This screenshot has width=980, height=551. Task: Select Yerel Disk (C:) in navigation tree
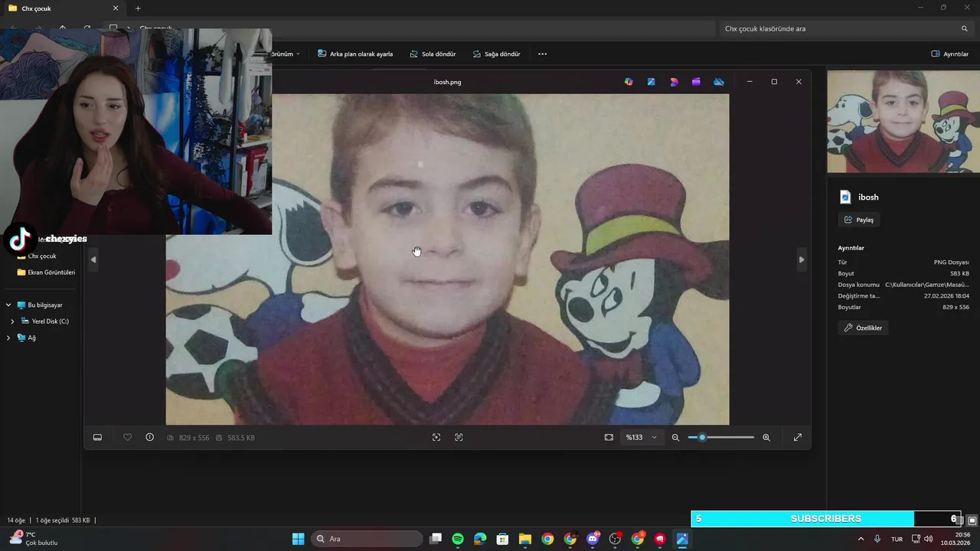(x=45, y=321)
